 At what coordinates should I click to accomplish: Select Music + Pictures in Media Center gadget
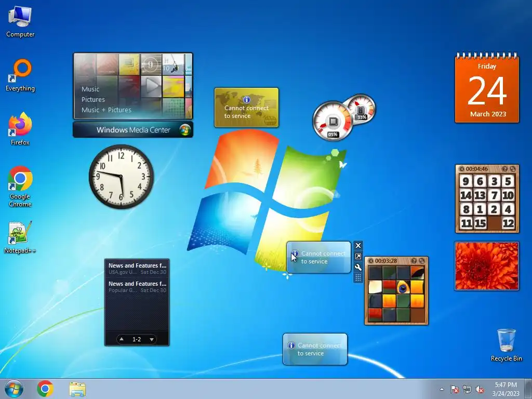tap(106, 110)
